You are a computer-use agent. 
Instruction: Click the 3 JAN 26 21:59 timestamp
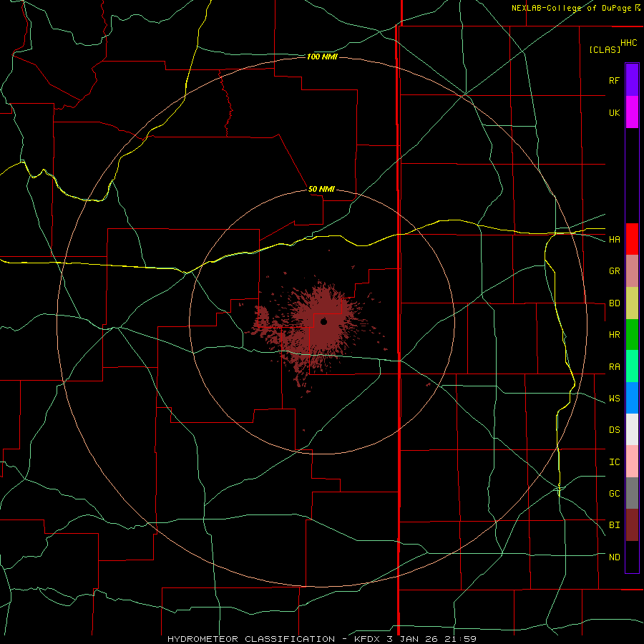[431, 639]
